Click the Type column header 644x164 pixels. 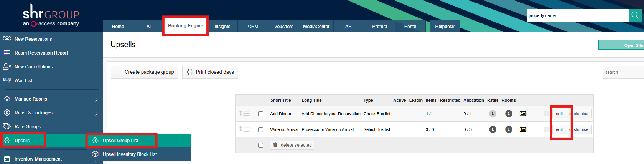click(x=368, y=100)
